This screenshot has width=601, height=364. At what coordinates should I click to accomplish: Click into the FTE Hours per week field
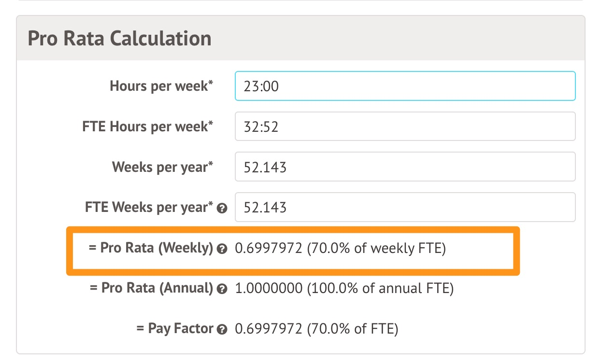tap(405, 126)
